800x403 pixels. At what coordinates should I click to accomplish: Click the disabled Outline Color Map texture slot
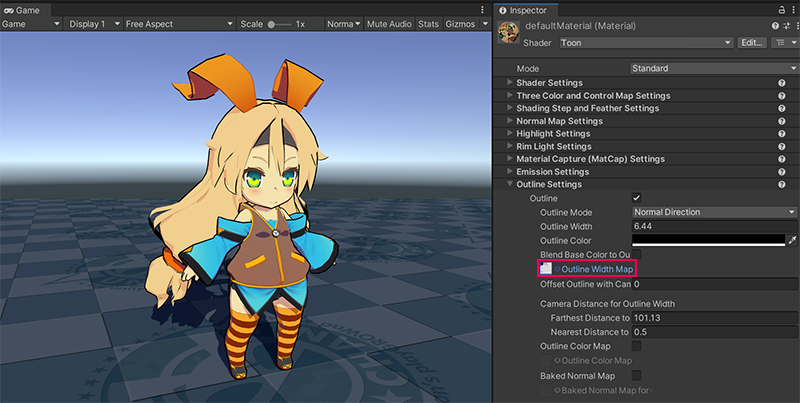[546, 361]
